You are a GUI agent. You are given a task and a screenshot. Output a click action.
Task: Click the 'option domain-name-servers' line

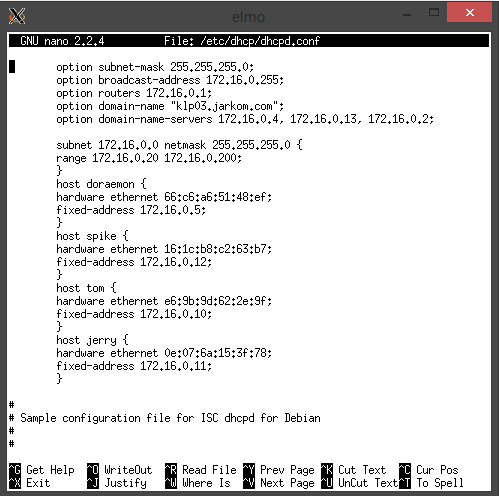click(x=245, y=119)
